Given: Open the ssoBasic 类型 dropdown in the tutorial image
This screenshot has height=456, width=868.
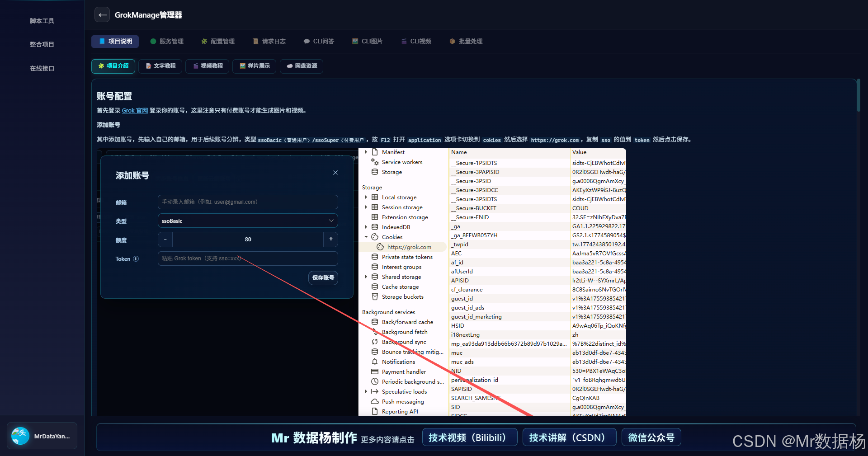Looking at the screenshot, I should point(248,221).
